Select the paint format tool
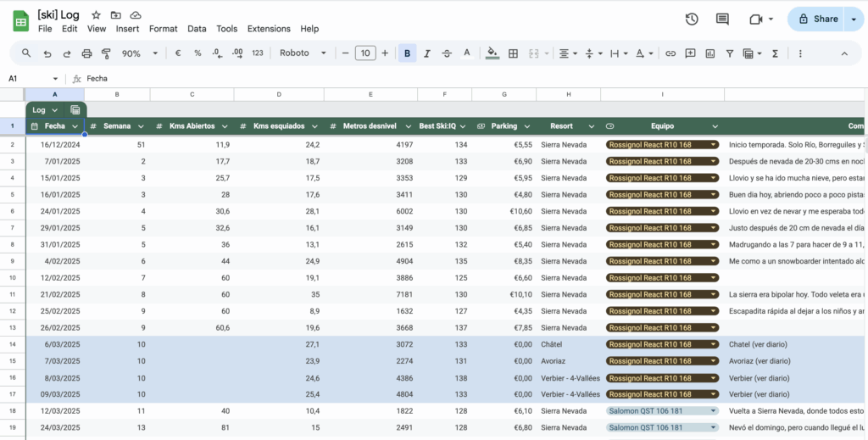 coord(106,53)
